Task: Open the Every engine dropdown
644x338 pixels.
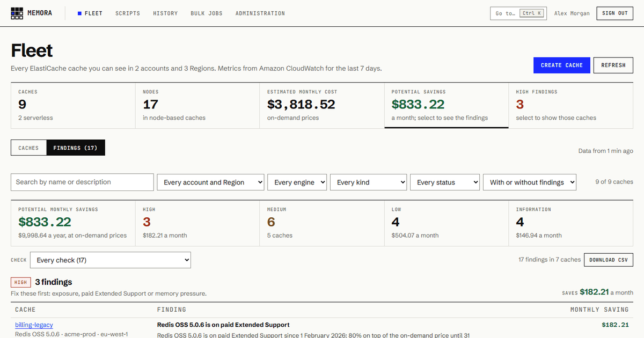Action: (297, 182)
